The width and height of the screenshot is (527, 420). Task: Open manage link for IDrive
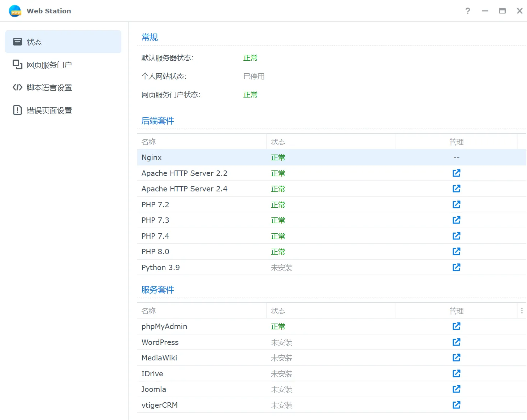[x=456, y=373]
